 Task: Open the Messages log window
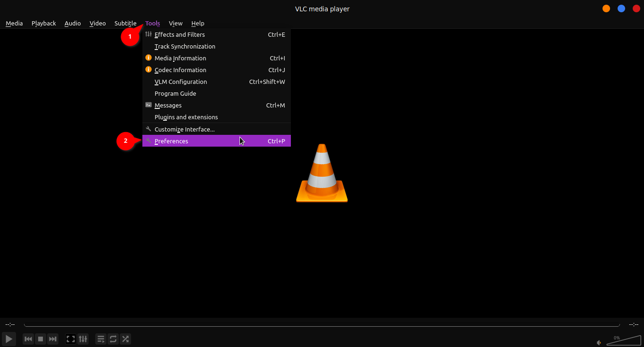[x=168, y=105]
